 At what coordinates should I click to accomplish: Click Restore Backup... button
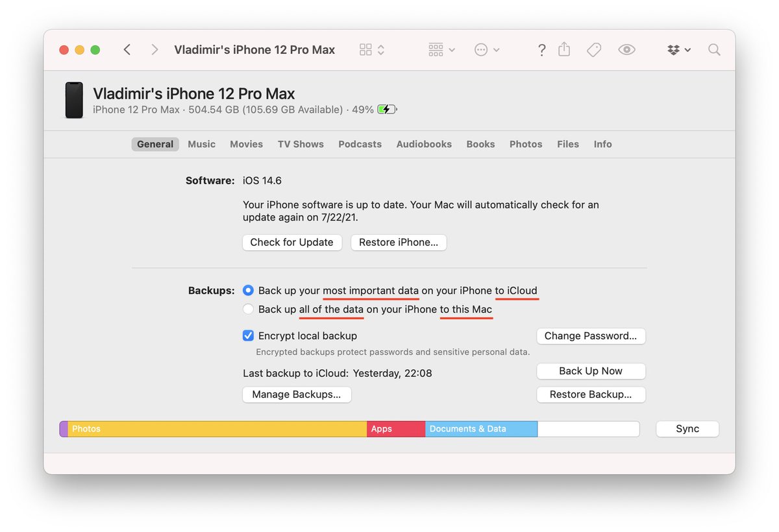pos(591,394)
